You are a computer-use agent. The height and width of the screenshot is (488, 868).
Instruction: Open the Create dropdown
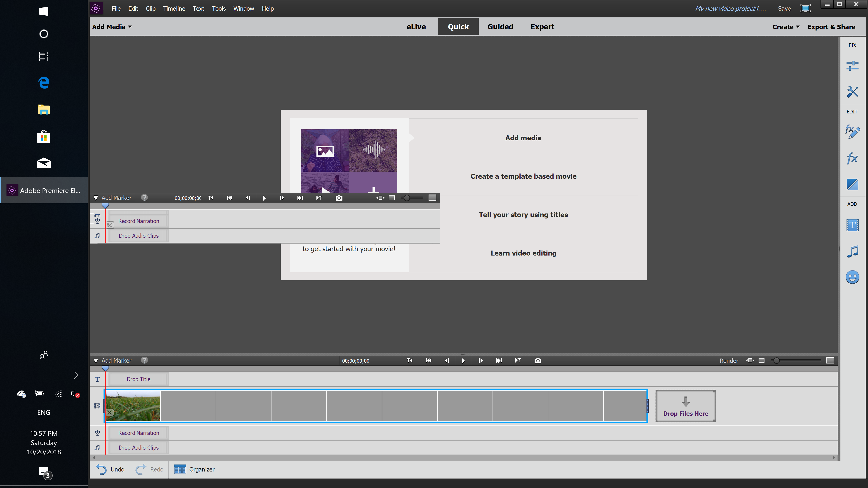tap(786, 27)
